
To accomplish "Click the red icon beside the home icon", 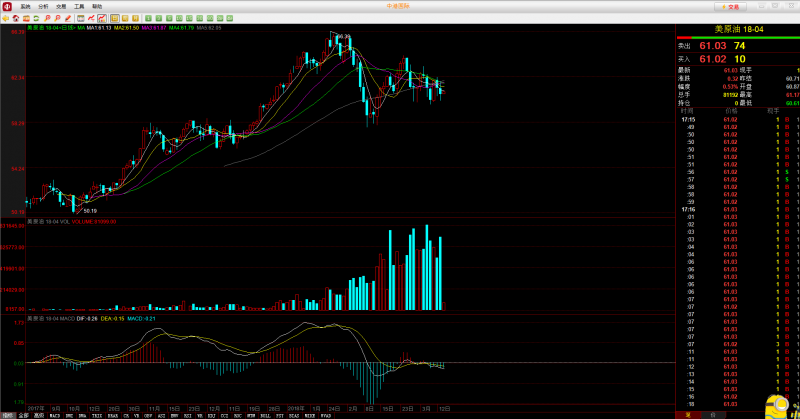I will coord(26,18).
